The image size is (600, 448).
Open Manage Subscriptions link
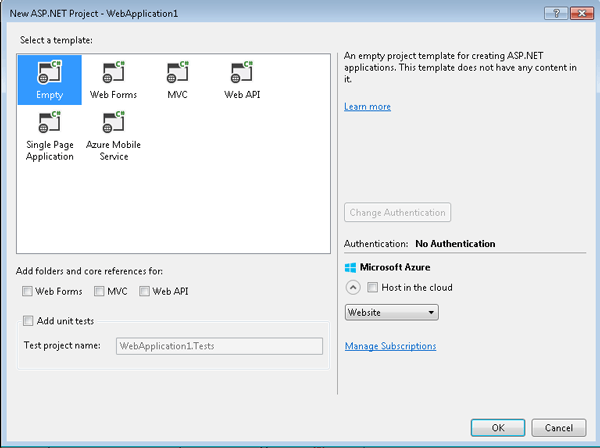390,346
